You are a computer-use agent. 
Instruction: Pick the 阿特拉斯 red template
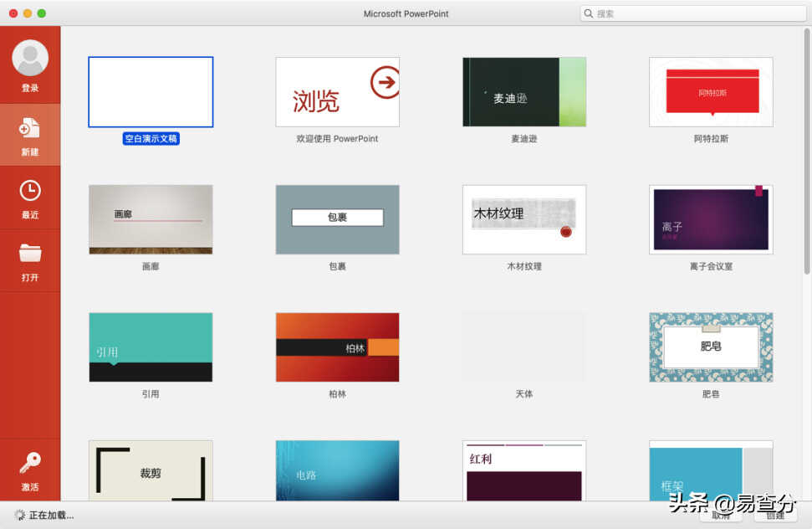point(711,92)
